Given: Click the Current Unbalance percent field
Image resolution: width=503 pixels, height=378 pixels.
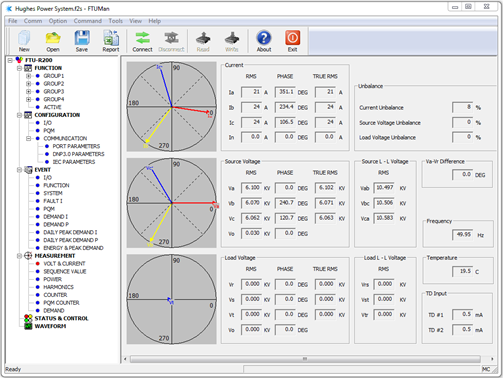Looking at the screenshot, I should pyautogui.click(x=462, y=107).
